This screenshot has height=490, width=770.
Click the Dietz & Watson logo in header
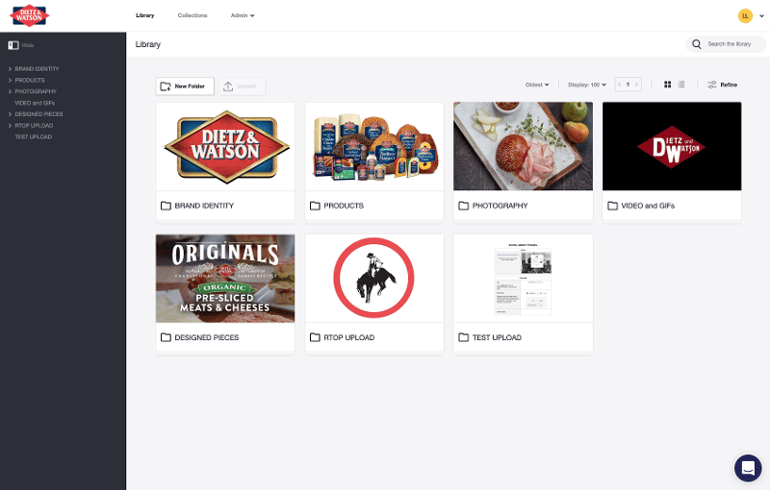29,16
